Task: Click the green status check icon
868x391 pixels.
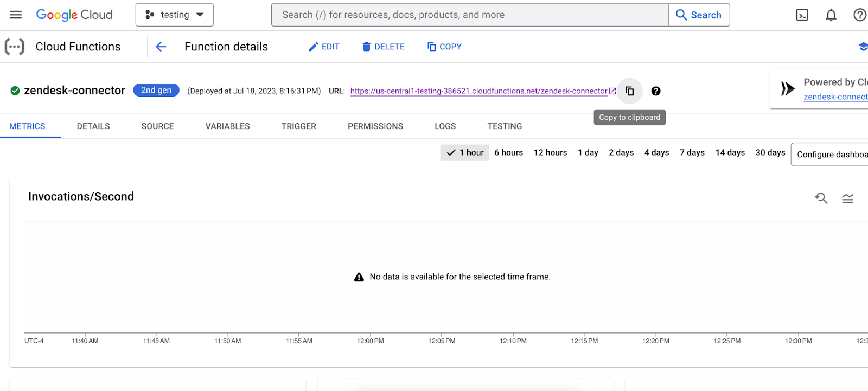Action: [15, 91]
